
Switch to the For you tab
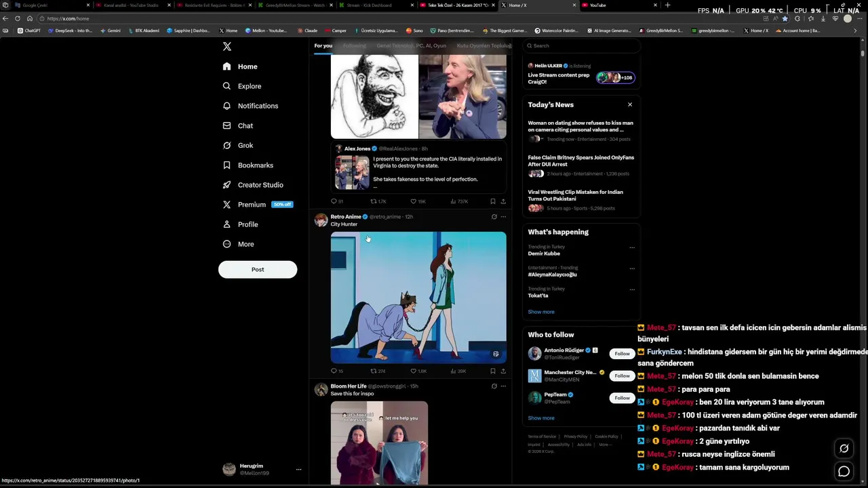[x=323, y=45]
